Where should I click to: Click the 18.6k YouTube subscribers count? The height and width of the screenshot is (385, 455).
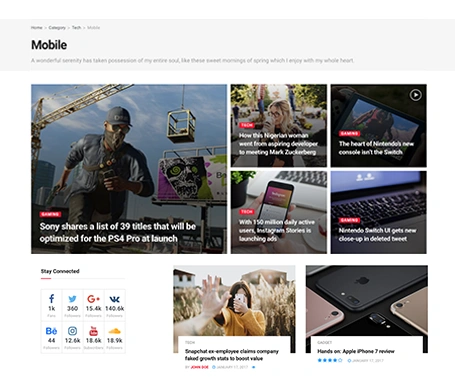[93, 340]
